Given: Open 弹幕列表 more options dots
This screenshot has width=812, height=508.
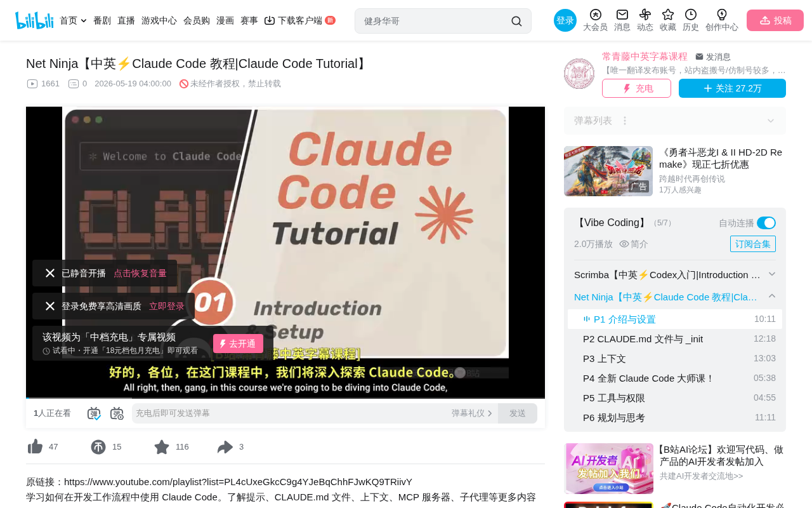Looking at the screenshot, I should 625,121.
